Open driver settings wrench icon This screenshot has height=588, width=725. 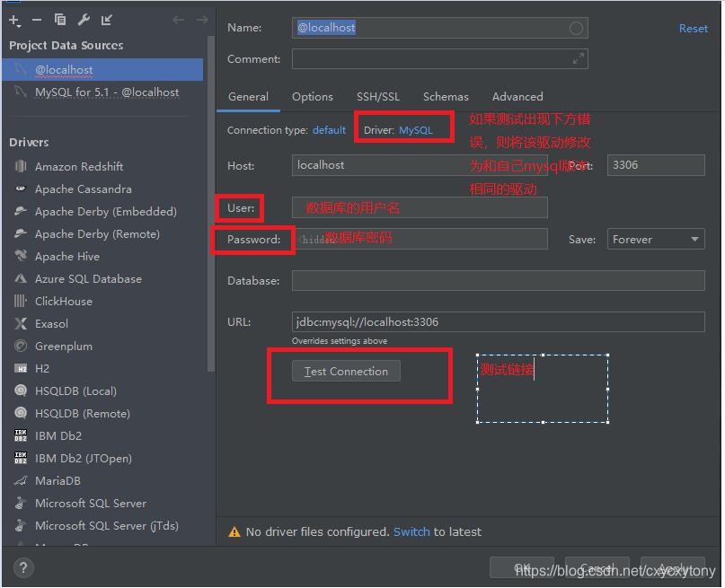click(x=84, y=20)
